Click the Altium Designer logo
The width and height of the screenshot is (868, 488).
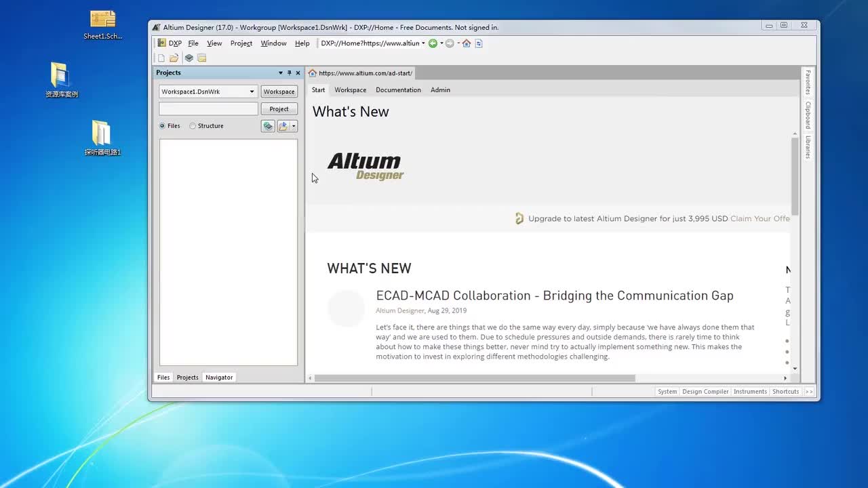pos(366,166)
